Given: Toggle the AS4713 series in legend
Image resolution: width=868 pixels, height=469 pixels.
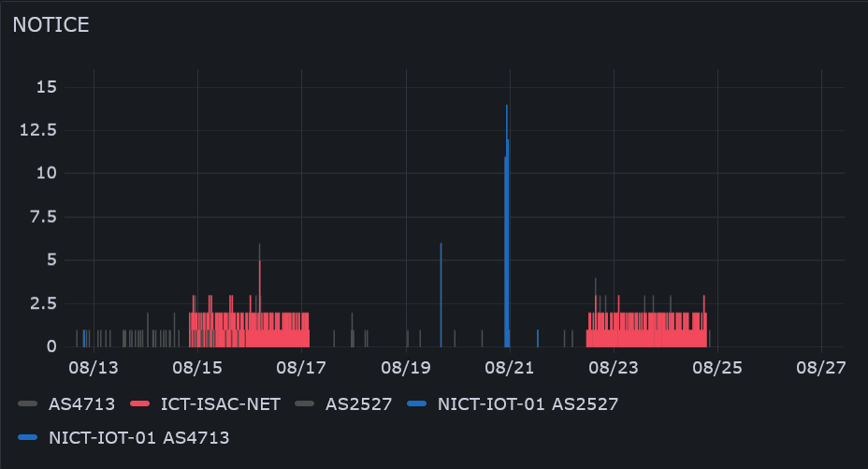Looking at the screenshot, I should (80, 404).
